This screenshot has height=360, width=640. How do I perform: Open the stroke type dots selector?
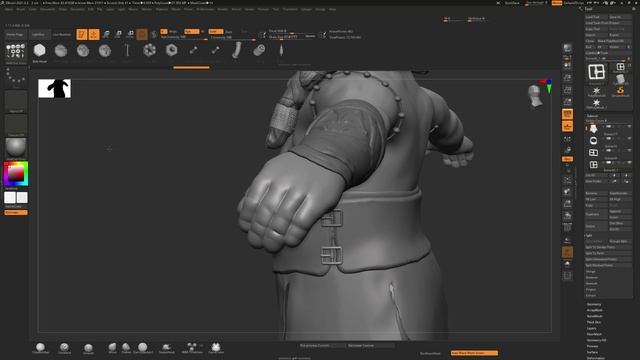pyautogui.click(x=16, y=77)
